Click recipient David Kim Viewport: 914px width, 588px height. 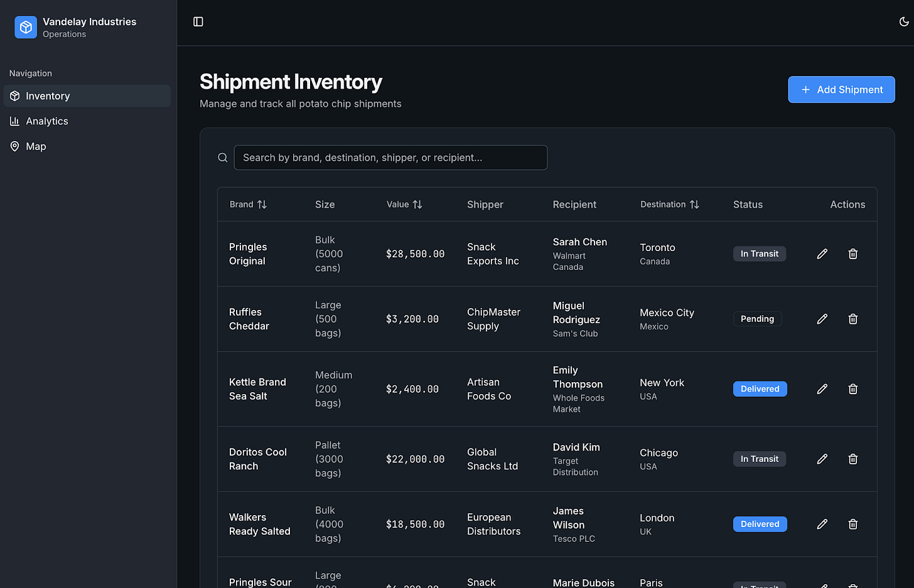576,447
